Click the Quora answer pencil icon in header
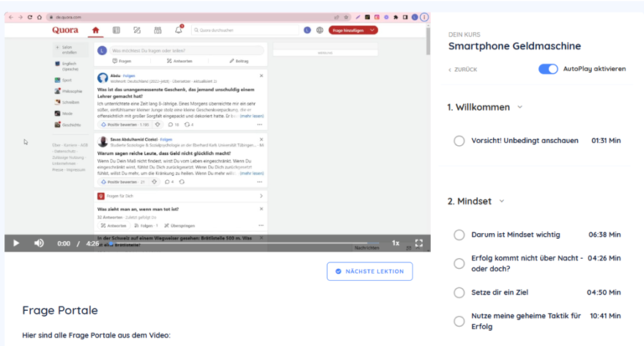 point(138,30)
